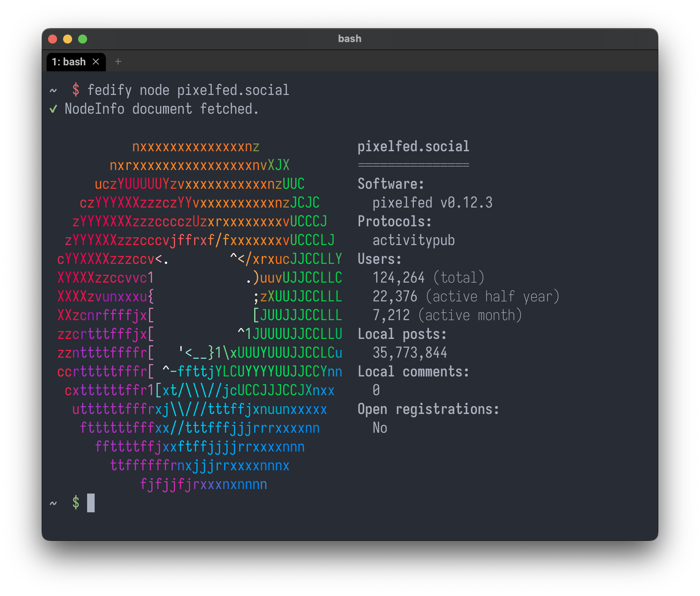This screenshot has width=700, height=596.
Task: Click the green zoom window button
Action: [83, 39]
